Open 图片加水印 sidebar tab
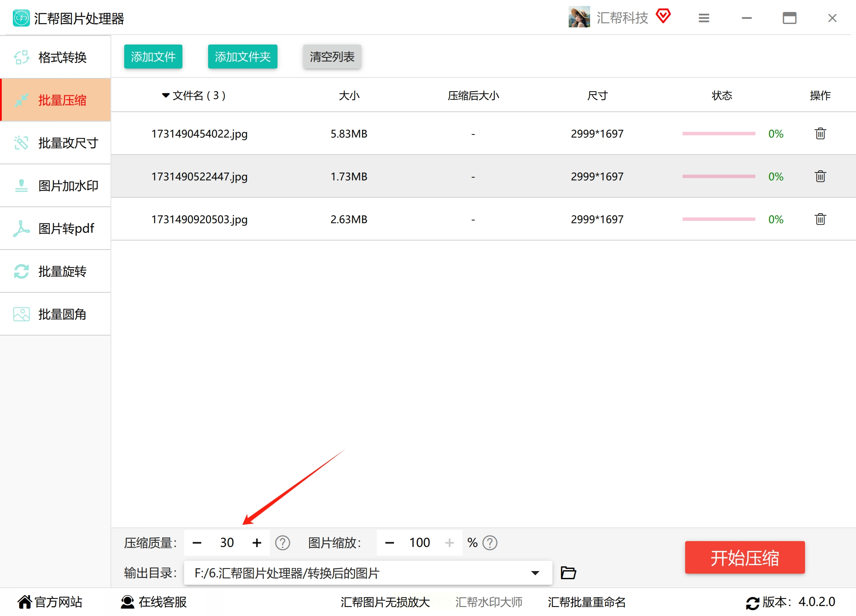This screenshot has width=856, height=616. 56,185
